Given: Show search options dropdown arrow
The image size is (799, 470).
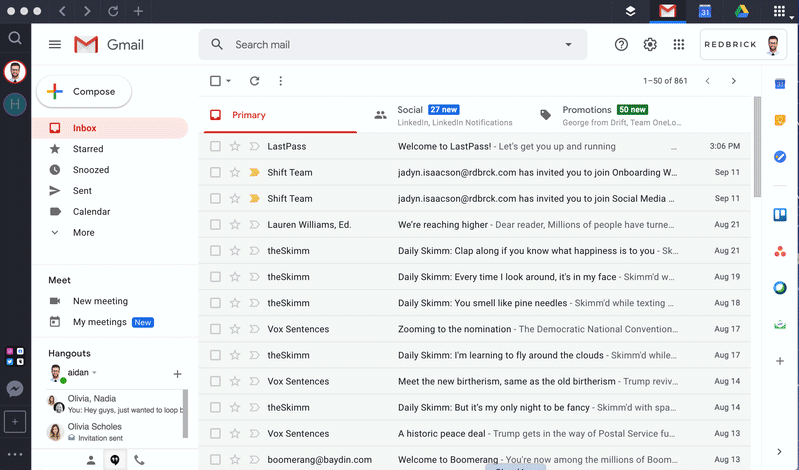Looking at the screenshot, I should point(569,45).
